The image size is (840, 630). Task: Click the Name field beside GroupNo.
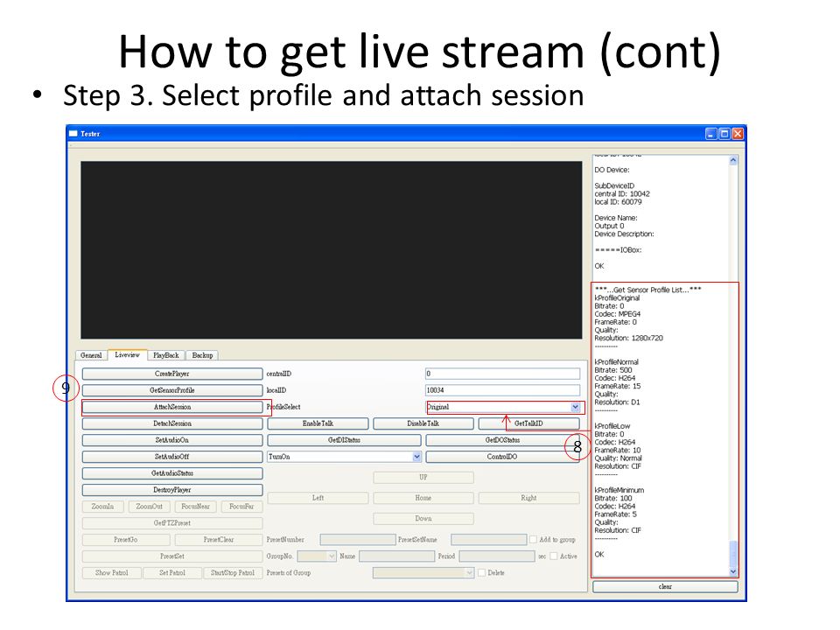397,556
